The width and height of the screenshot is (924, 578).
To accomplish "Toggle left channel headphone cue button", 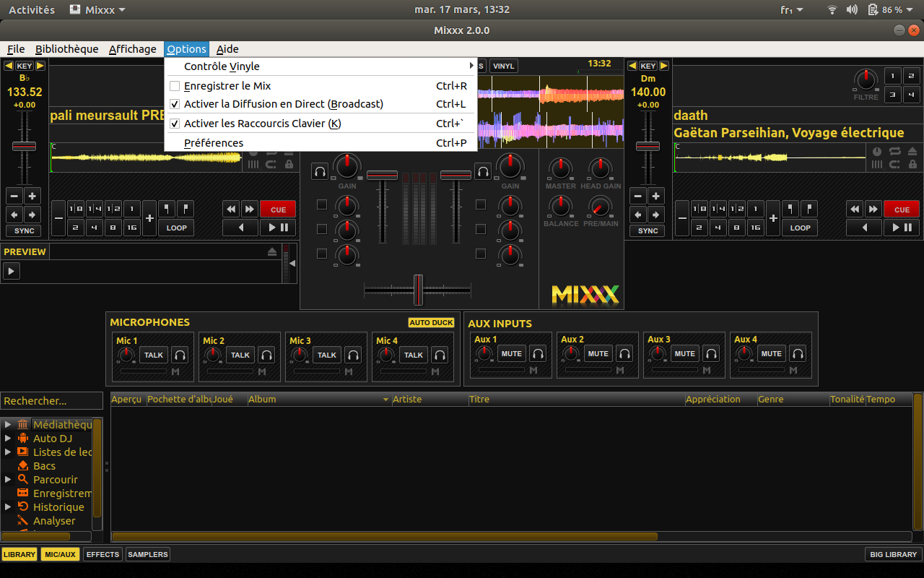I will pos(320,171).
